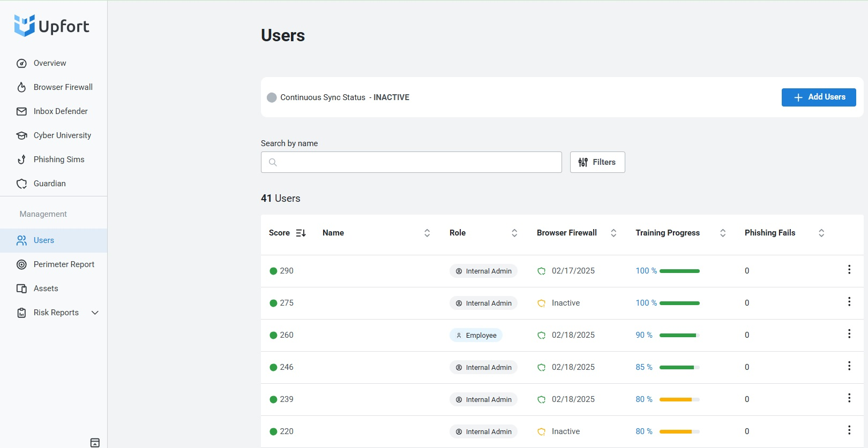Click the Phishing Sims hook icon

[x=21, y=160]
